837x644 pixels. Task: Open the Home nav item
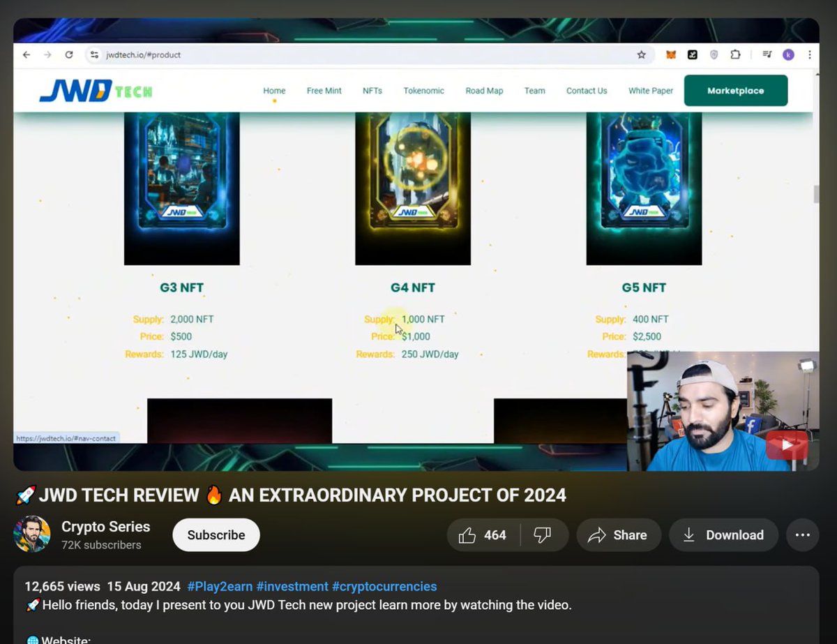(274, 91)
